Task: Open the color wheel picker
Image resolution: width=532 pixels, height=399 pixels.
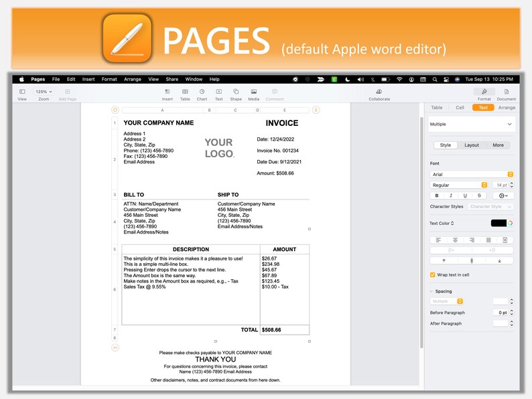Action: click(x=510, y=223)
